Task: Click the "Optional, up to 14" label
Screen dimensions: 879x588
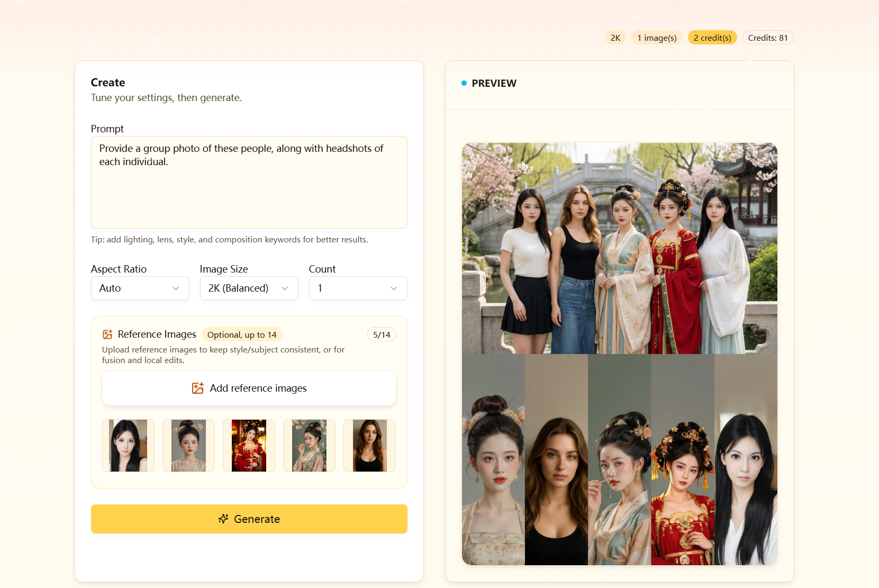Action: click(242, 334)
